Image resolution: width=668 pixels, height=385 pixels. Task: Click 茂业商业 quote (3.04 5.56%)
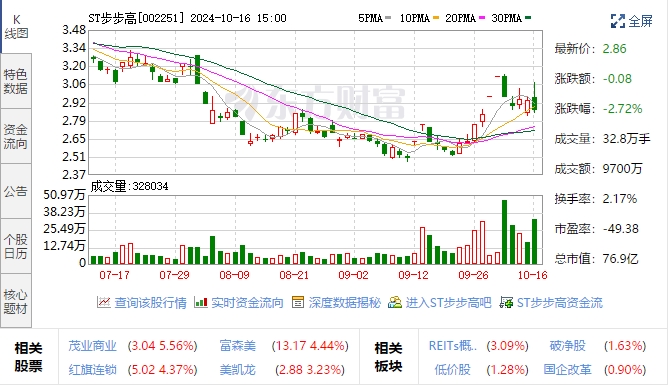click(x=162, y=345)
